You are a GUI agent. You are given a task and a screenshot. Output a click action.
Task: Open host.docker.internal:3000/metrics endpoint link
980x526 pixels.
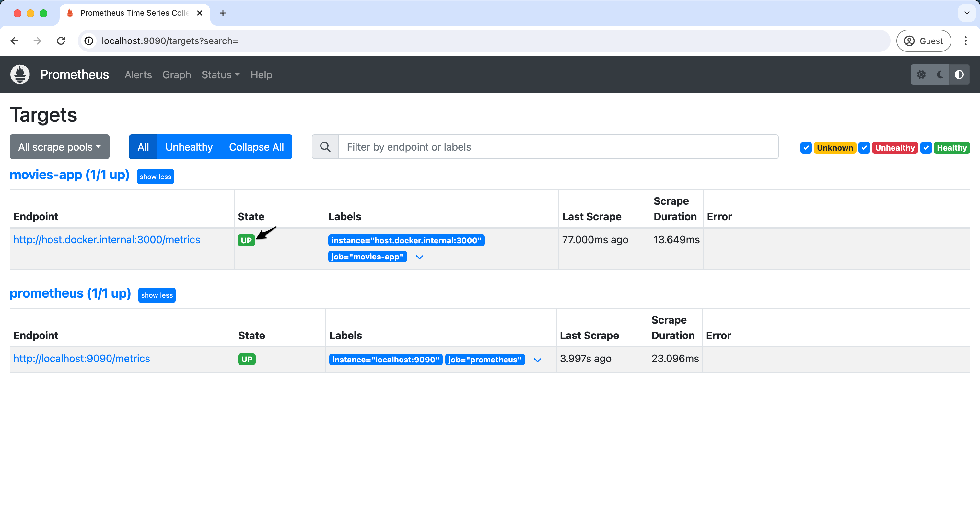point(107,240)
